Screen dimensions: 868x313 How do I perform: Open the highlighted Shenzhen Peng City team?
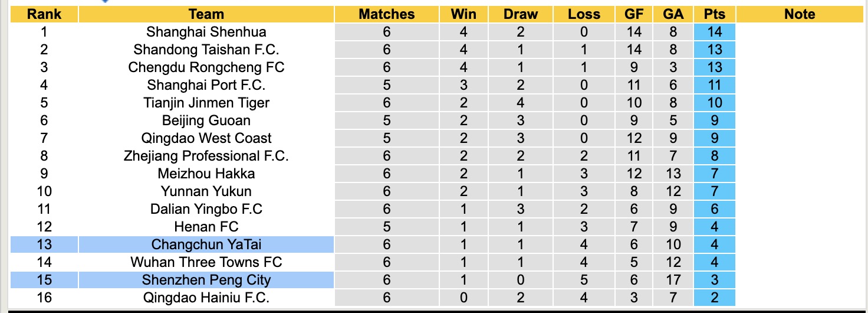(x=206, y=280)
